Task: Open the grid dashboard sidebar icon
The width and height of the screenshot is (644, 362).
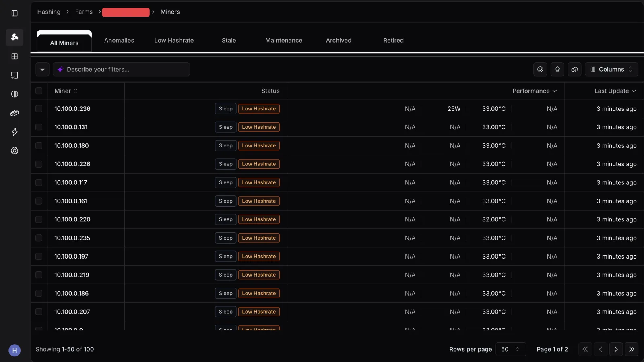Action: pos(14,56)
